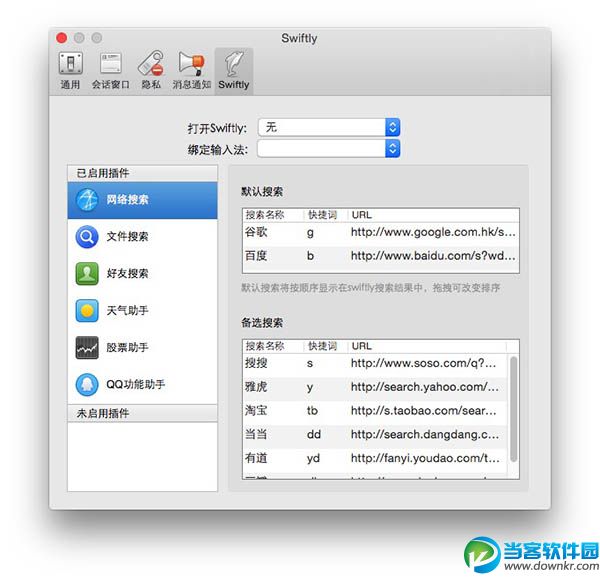
Task: Click the 已启用插件 section header
Action: point(142,173)
